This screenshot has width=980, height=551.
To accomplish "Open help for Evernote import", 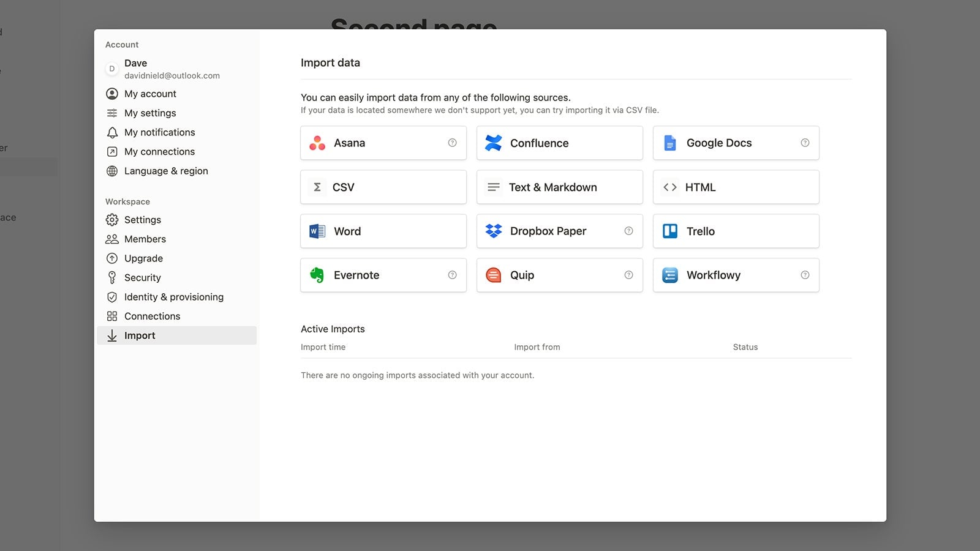I will coord(453,275).
